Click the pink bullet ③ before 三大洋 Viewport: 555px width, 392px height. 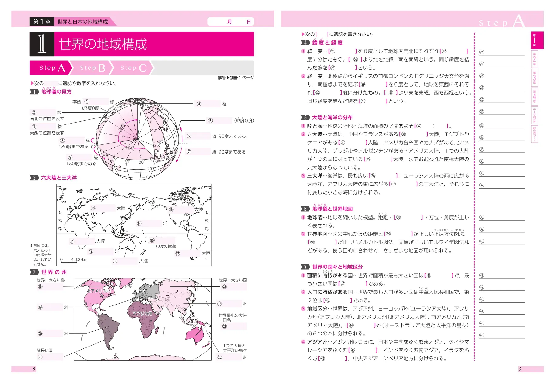303,176
